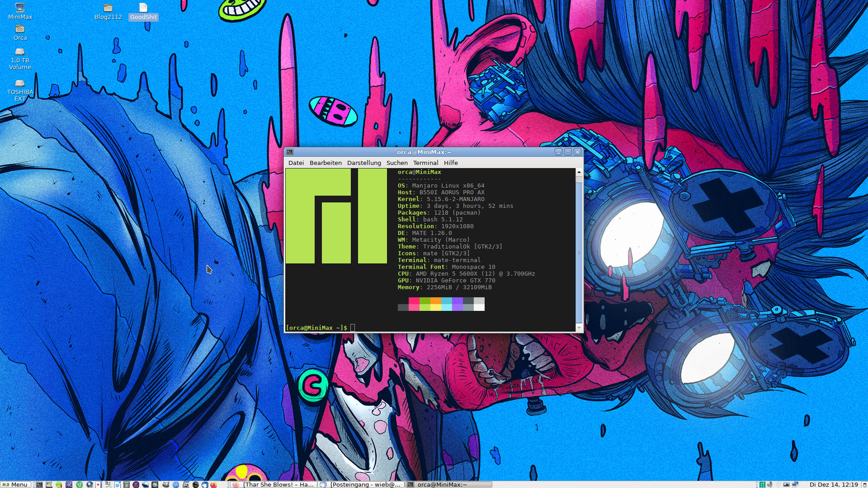
Task: Click the network graph launcher icon
Action: click(69, 484)
